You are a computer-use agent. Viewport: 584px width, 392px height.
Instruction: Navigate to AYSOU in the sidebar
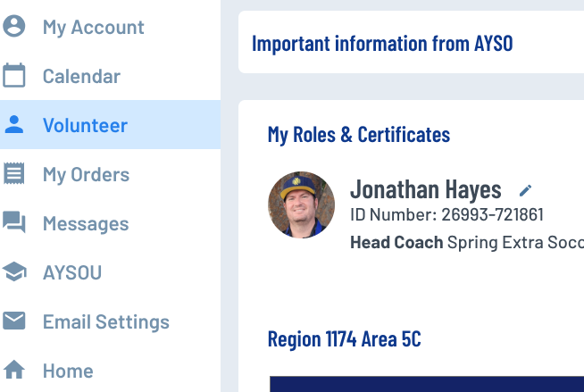tap(72, 272)
